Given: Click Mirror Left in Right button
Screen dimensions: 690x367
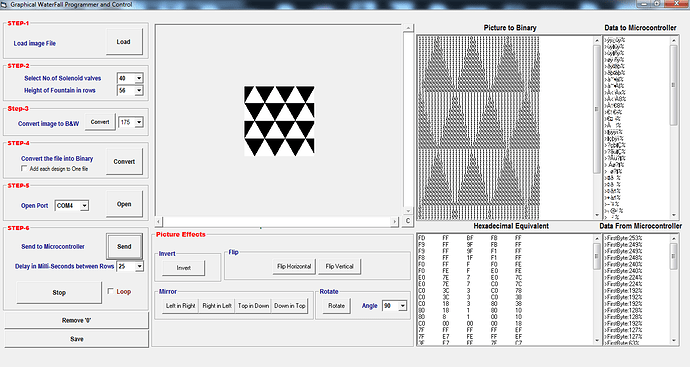Looking at the screenshot, I should tap(180, 306).
